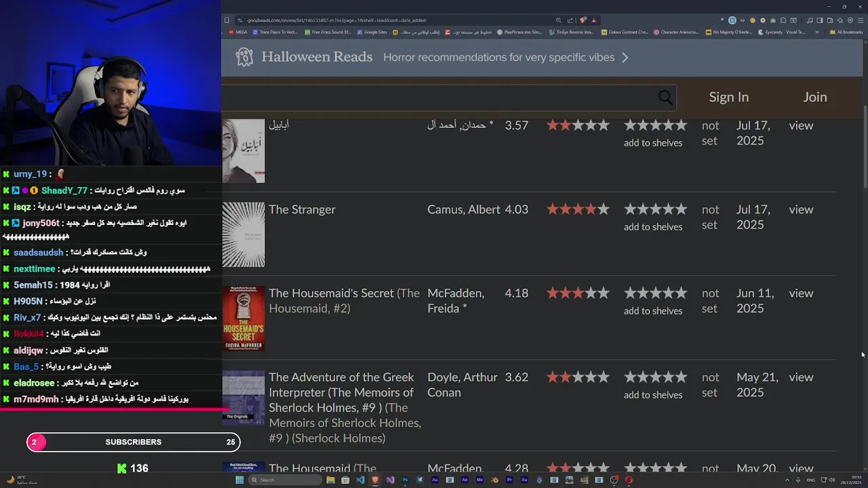Open the Free Grass Sound Ef... bookmark
This screenshot has height=488, width=868.
click(328, 32)
